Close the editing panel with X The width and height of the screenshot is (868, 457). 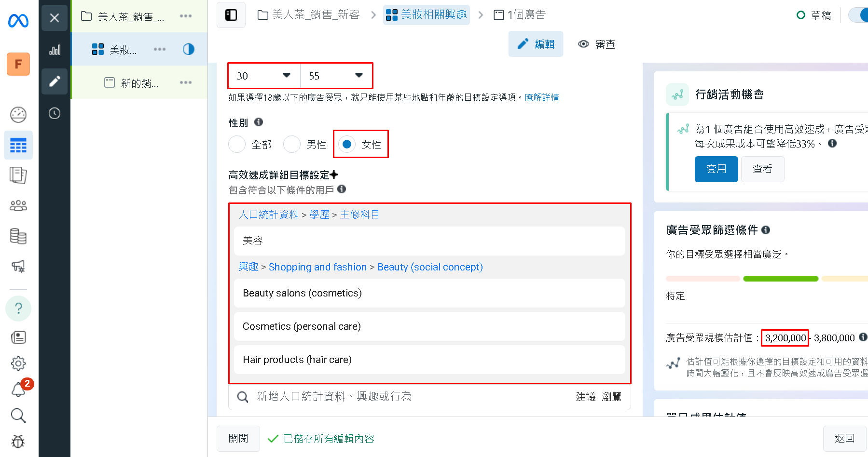click(55, 18)
